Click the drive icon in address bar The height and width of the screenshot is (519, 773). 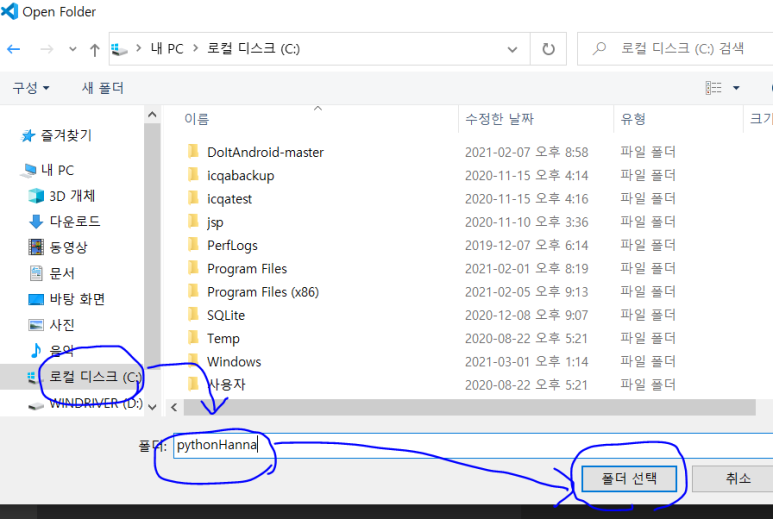pyautogui.click(x=119, y=49)
